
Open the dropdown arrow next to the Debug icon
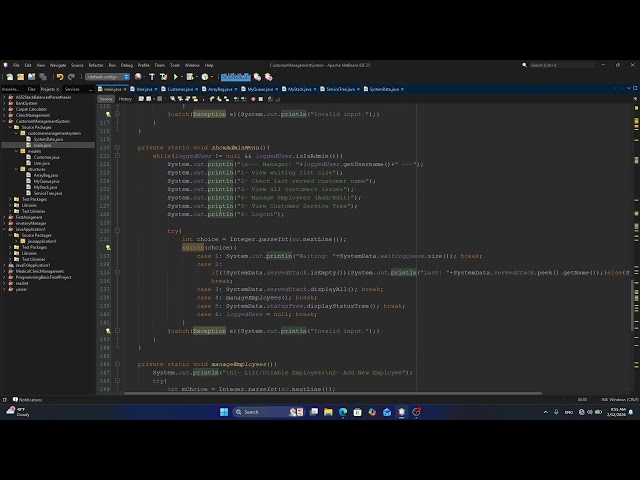(x=196, y=77)
